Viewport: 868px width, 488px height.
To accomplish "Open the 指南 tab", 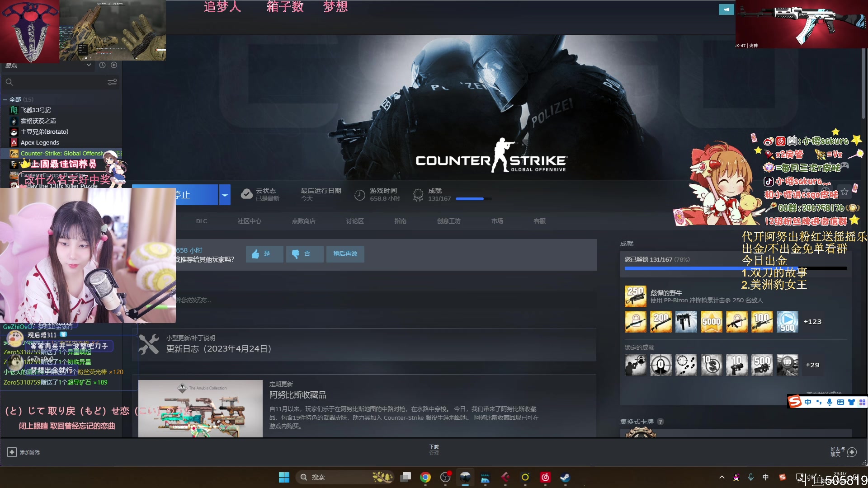I will (401, 221).
